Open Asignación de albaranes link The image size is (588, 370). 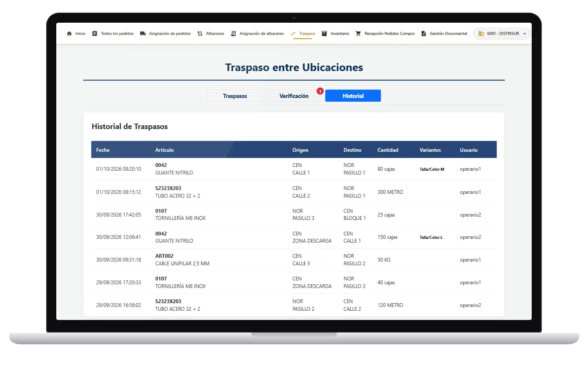[x=262, y=34]
